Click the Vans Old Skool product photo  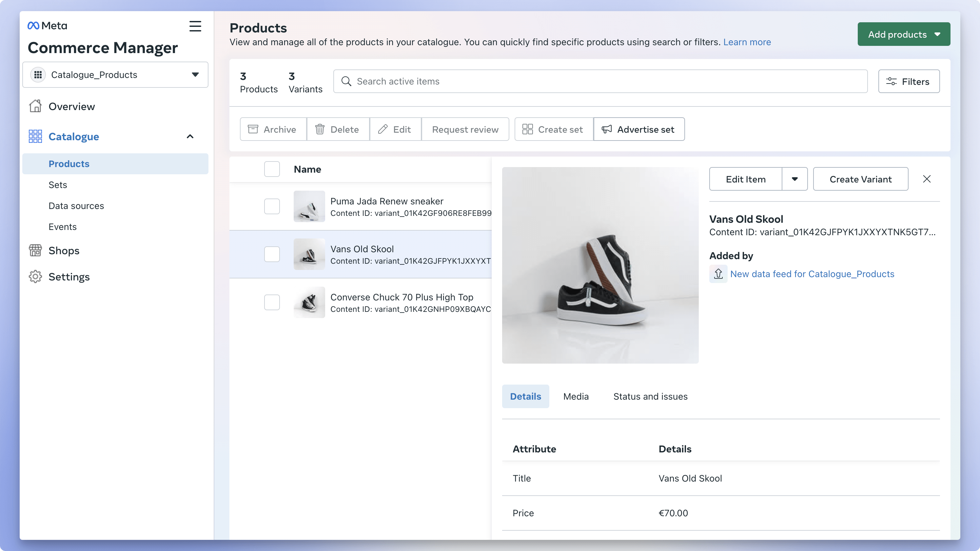tap(600, 265)
